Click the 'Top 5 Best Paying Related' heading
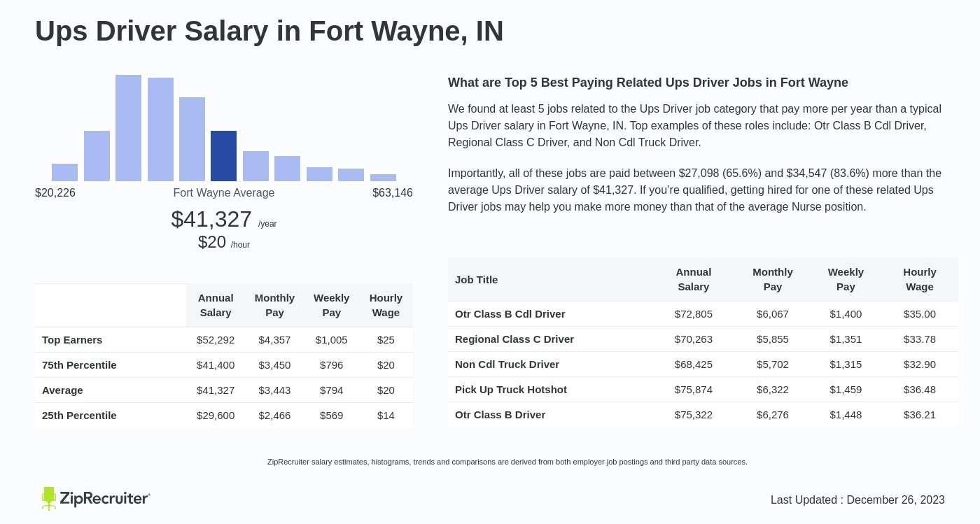980x524 pixels. click(648, 83)
